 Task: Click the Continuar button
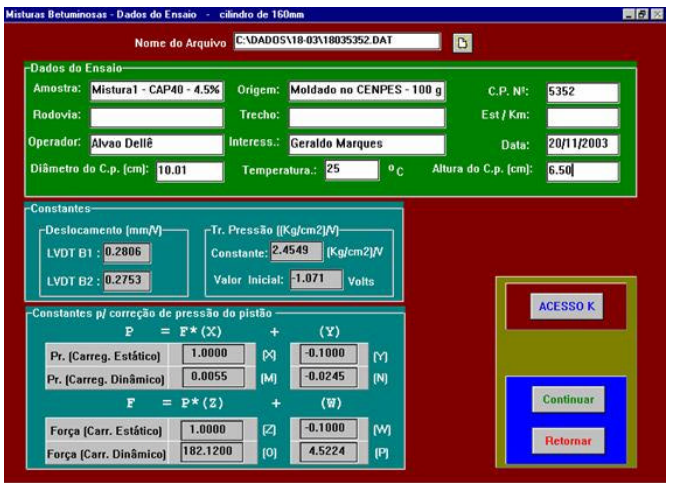click(x=567, y=399)
